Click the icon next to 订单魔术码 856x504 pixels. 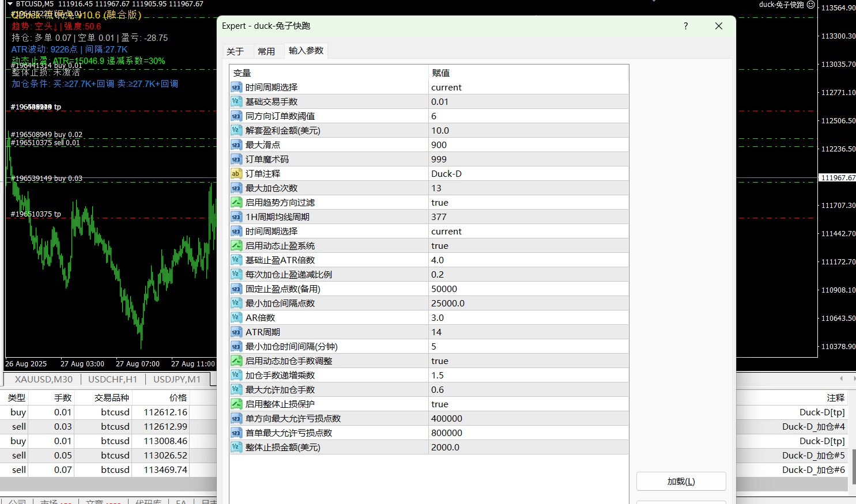(x=236, y=159)
